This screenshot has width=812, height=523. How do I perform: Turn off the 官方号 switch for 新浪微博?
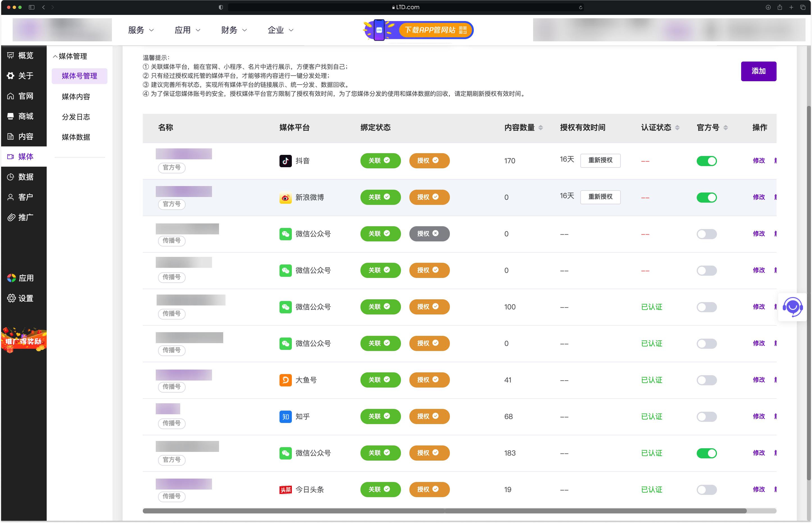(707, 197)
